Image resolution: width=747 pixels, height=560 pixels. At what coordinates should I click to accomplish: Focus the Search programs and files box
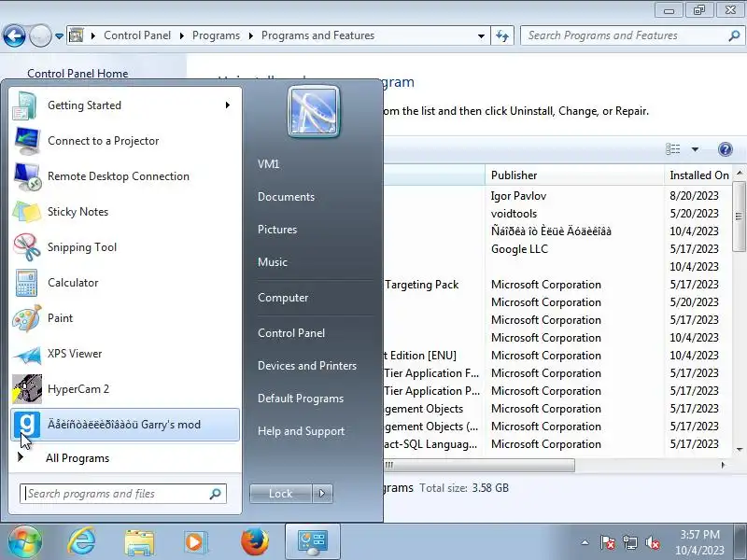tap(123, 494)
